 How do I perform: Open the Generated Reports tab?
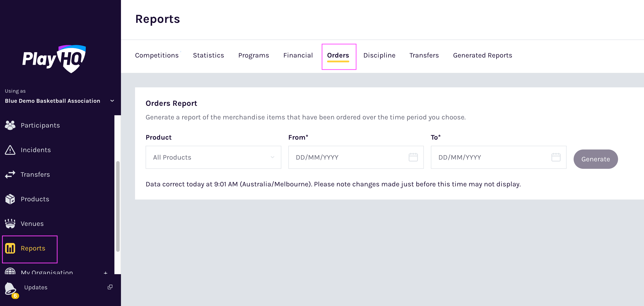tap(482, 55)
